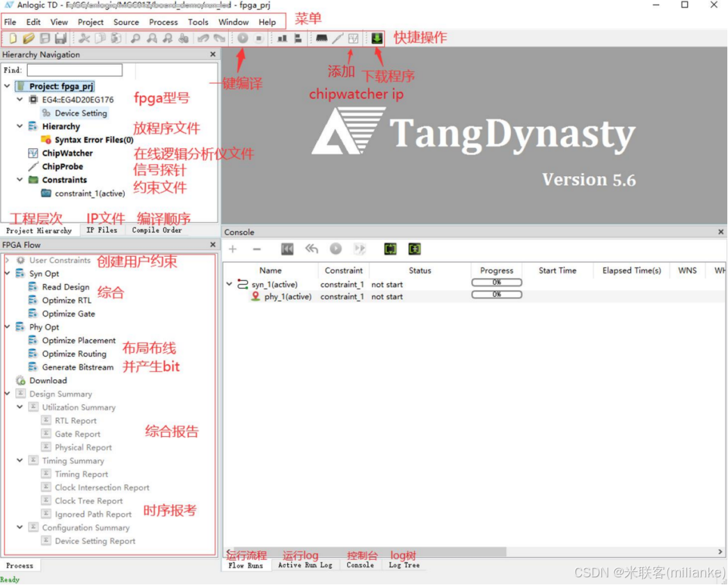Click the plus add-run icon in Console
Viewport: 728px width, 585px height.
232,249
